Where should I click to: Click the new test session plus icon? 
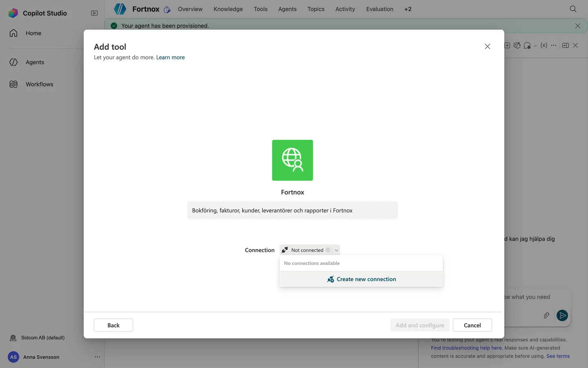(x=507, y=45)
